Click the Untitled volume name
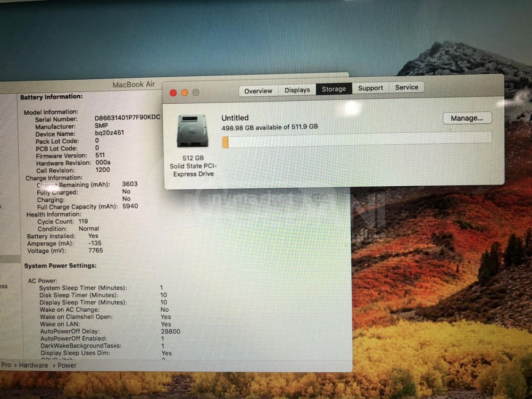Viewport: 532px width, 399px height. [235, 118]
